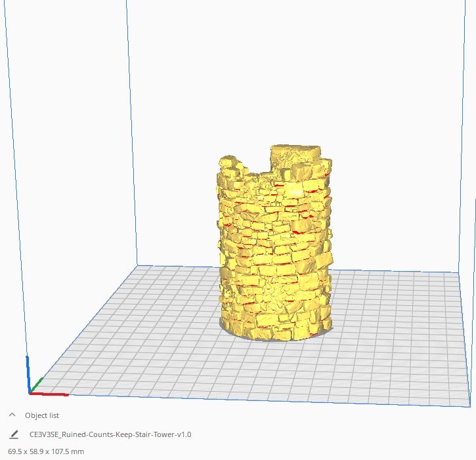The height and width of the screenshot is (460, 476).
Task: Click the blue Z axis line
Action: (28, 373)
